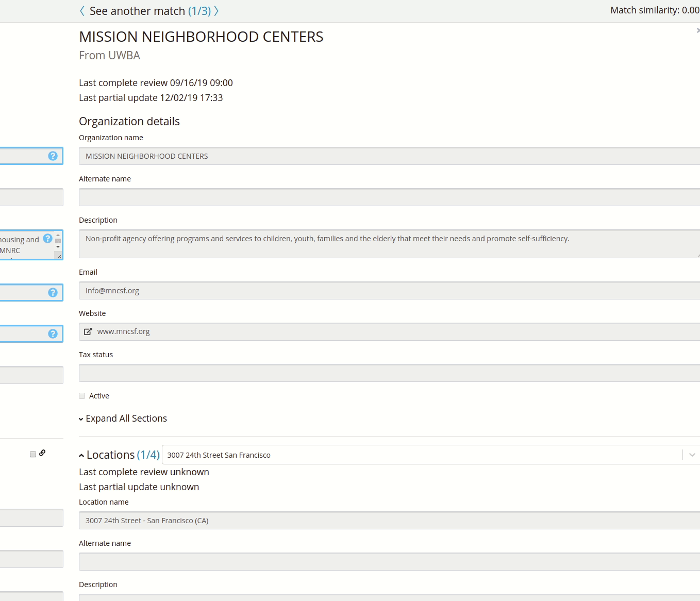Click the Tax status field
Viewport: 700px width, 601px height.
pyautogui.click(x=389, y=373)
